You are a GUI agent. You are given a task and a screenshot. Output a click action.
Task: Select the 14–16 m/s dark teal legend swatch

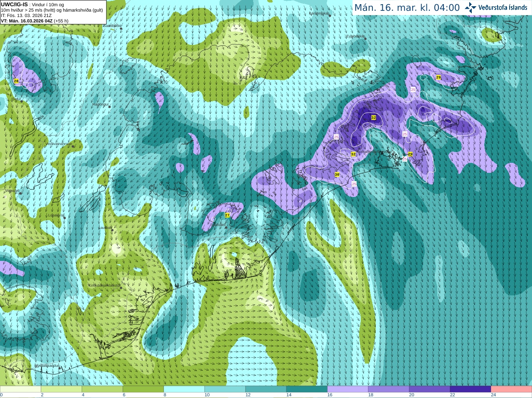pos(307,389)
